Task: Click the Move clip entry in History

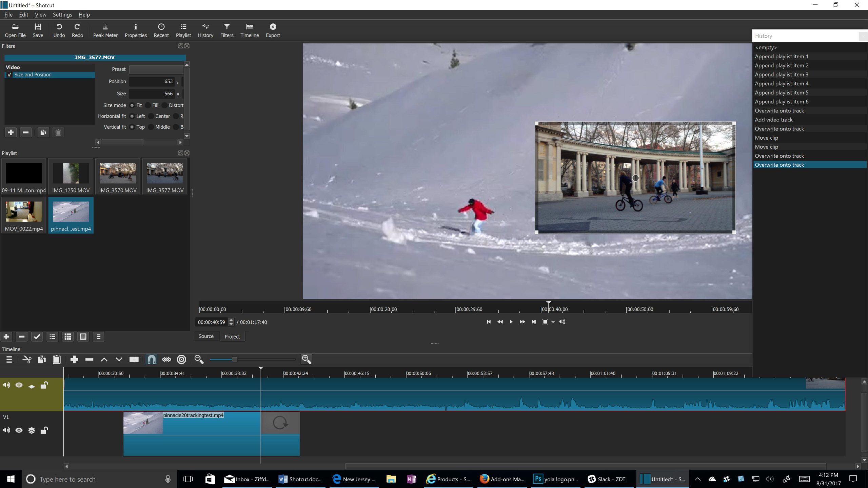Action: click(766, 138)
